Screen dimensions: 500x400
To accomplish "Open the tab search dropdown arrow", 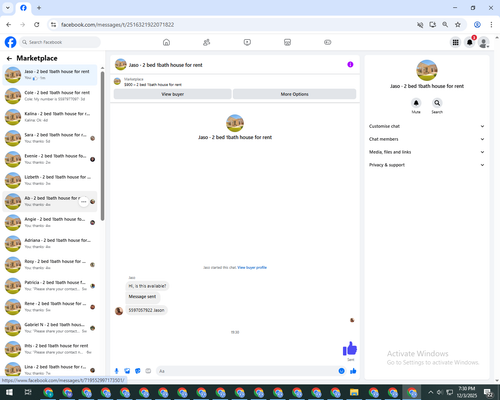I will click(8, 8).
